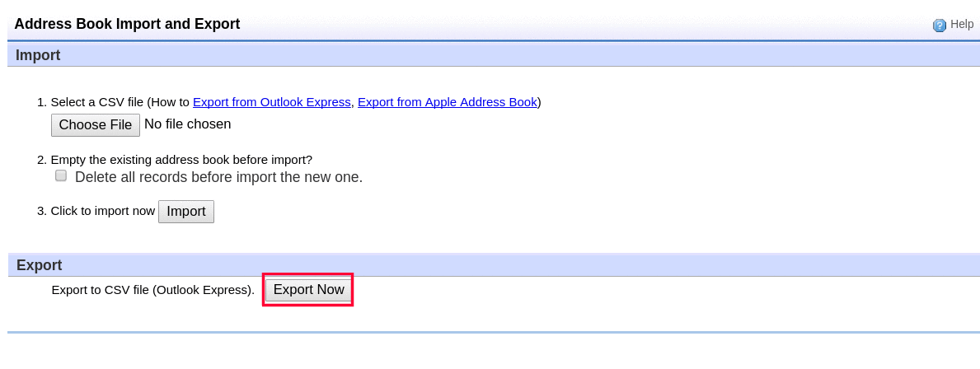Click the 'Click to import now' text
The image size is (980, 369).
[x=102, y=211]
